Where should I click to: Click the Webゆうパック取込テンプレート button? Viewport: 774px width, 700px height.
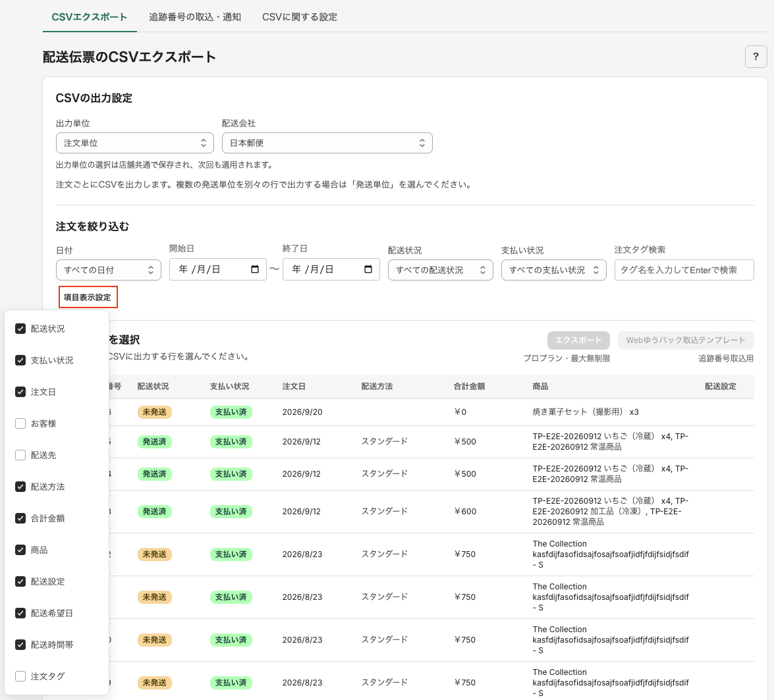(x=686, y=340)
